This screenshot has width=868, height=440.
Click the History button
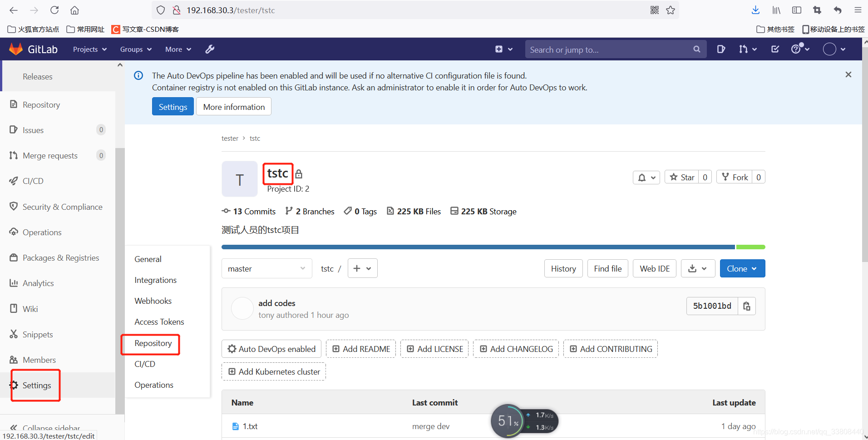pos(563,268)
